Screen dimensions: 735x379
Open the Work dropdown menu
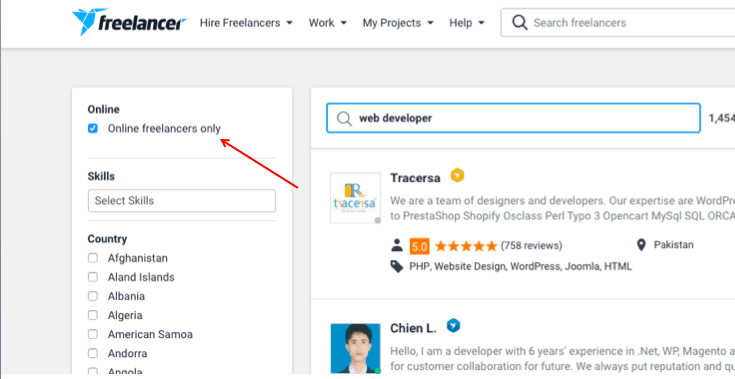pyautogui.click(x=328, y=22)
